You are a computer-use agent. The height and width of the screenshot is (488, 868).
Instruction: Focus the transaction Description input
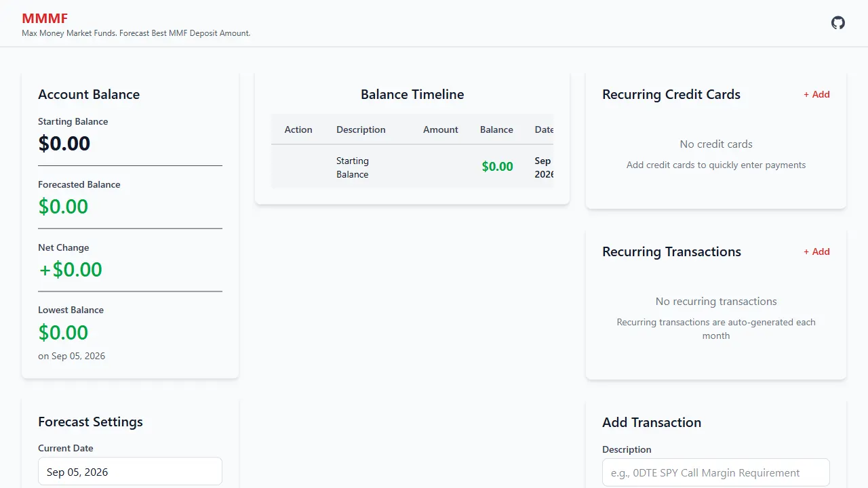coord(716,472)
